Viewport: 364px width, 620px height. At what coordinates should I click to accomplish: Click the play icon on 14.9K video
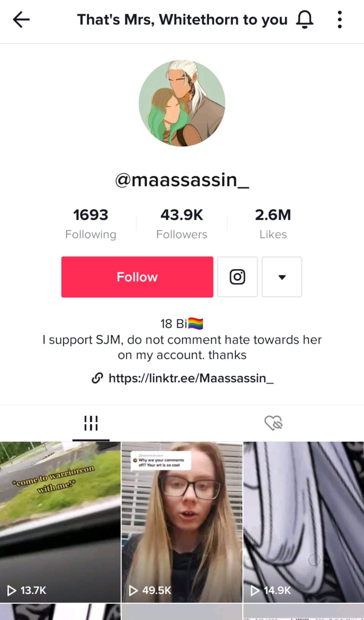click(x=255, y=590)
